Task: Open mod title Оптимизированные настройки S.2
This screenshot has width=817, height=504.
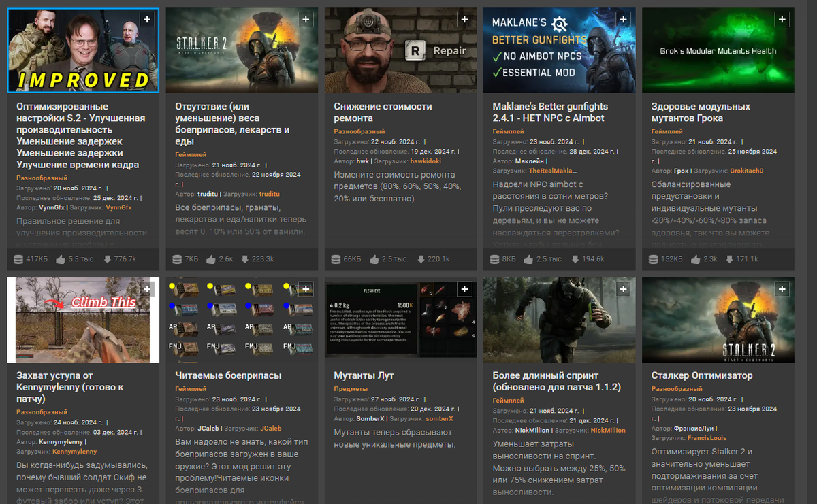Action: coord(80,135)
